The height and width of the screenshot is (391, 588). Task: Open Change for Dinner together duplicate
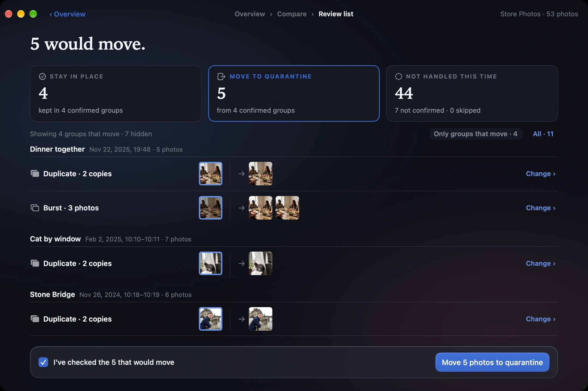pyautogui.click(x=541, y=174)
